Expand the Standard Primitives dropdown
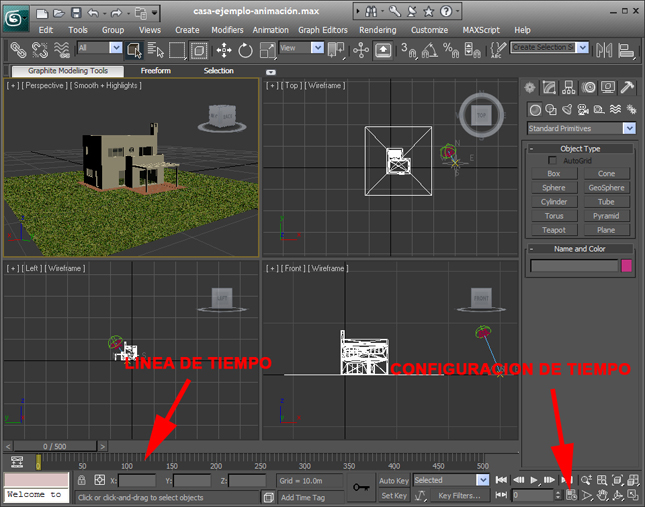Viewport: 645px width, 507px height. (x=629, y=129)
